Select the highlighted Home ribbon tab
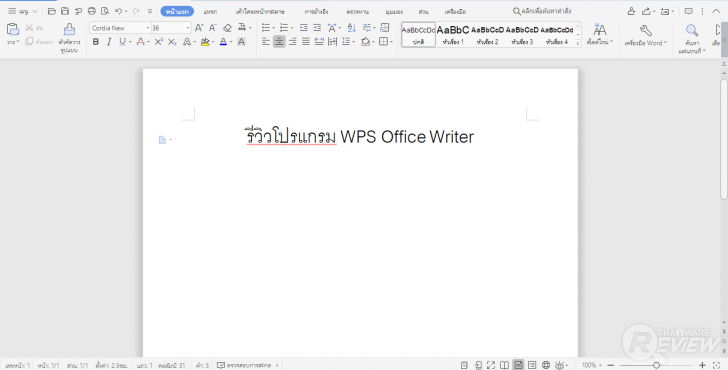 (x=177, y=11)
